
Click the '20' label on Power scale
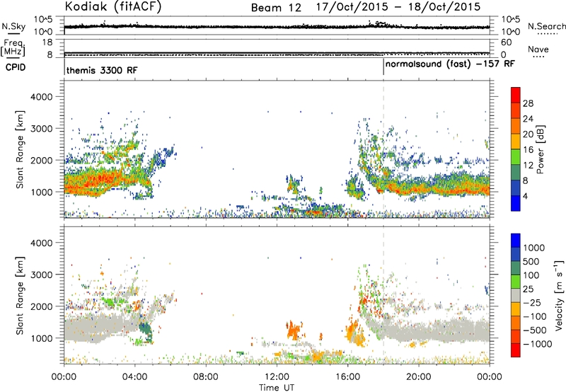point(528,134)
